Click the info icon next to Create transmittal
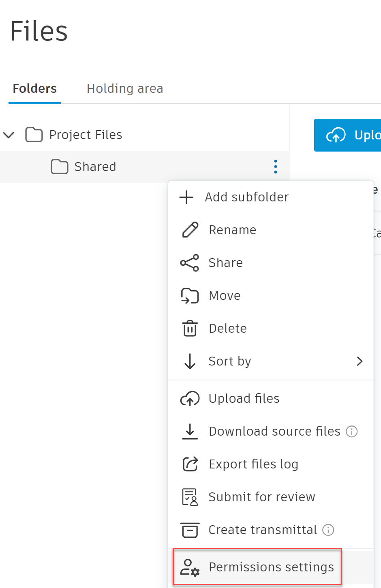The image size is (381, 588). click(328, 530)
